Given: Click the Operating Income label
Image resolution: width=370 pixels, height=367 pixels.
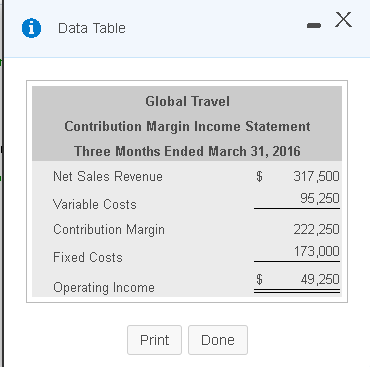Looking at the screenshot, I should click(x=104, y=288).
